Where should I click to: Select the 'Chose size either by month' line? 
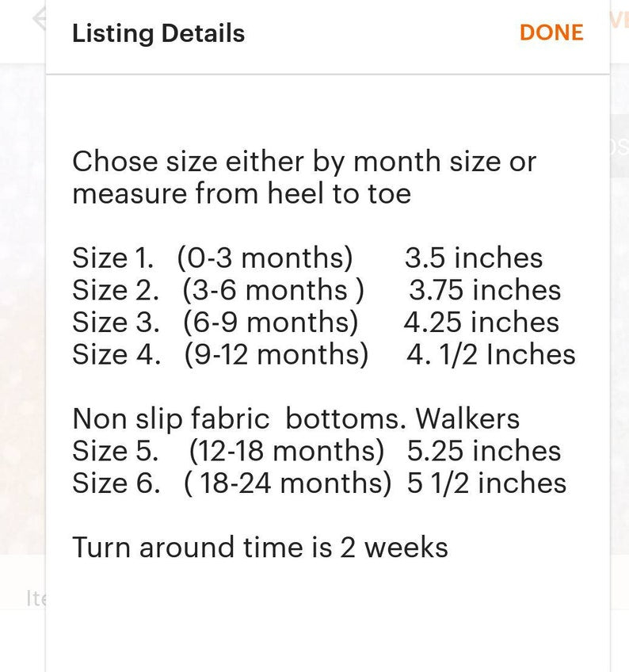(x=304, y=162)
